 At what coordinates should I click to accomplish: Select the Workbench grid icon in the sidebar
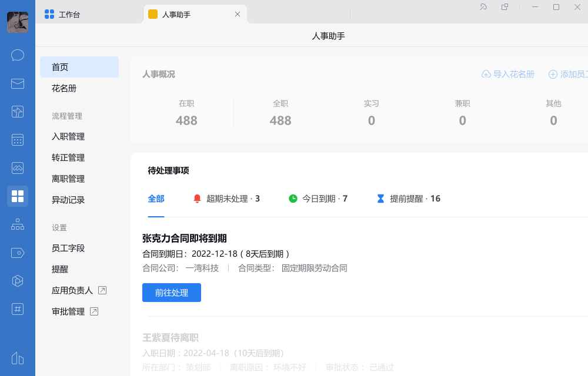(18, 196)
